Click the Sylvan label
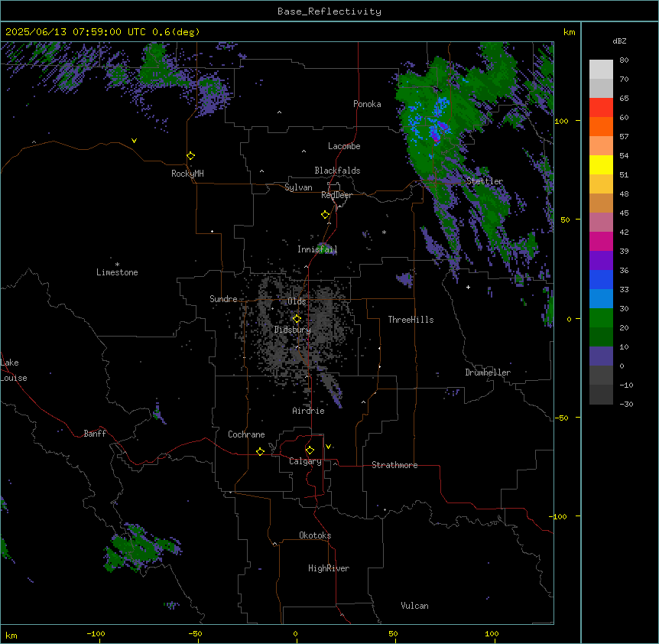659x644 pixels. tap(298, 187)
